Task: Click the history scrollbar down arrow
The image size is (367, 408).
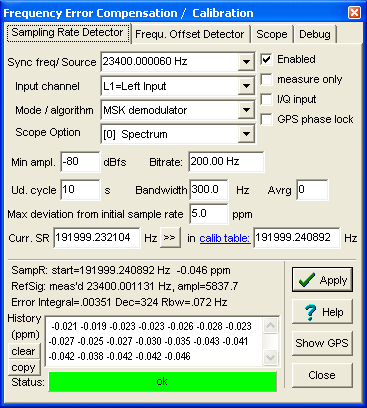Action: [x=270, y=357]
